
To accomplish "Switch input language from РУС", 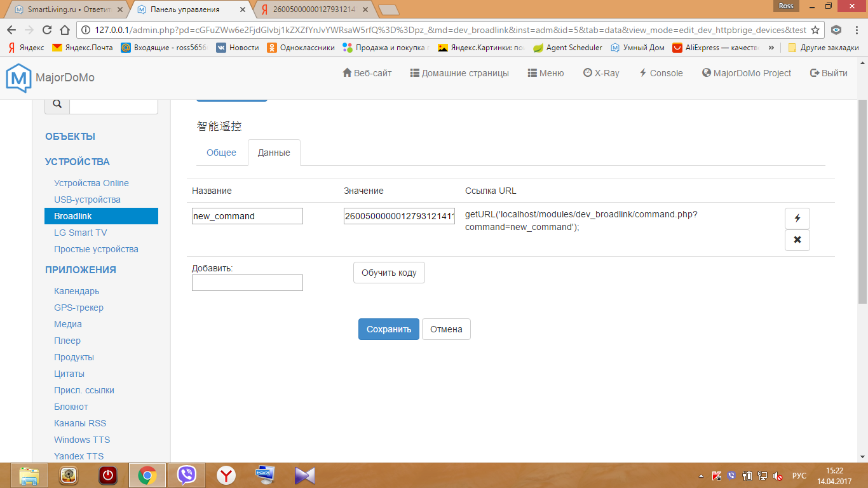I will coord(799,475).
